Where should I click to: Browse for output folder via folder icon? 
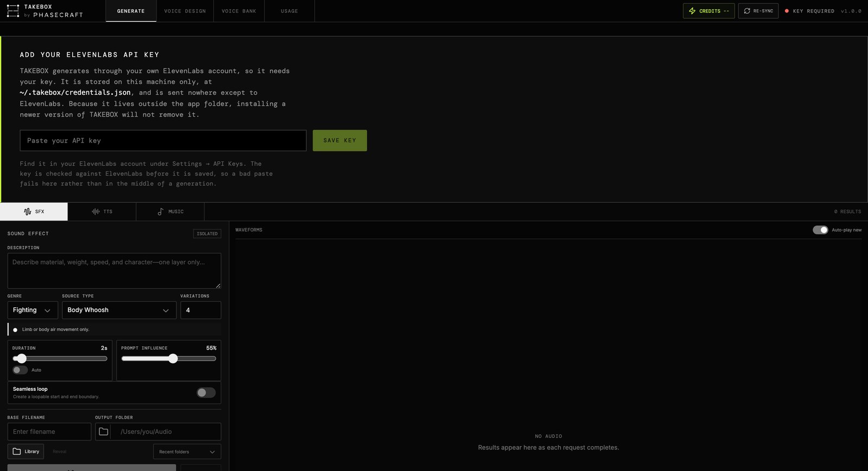[x=103, y=431]
